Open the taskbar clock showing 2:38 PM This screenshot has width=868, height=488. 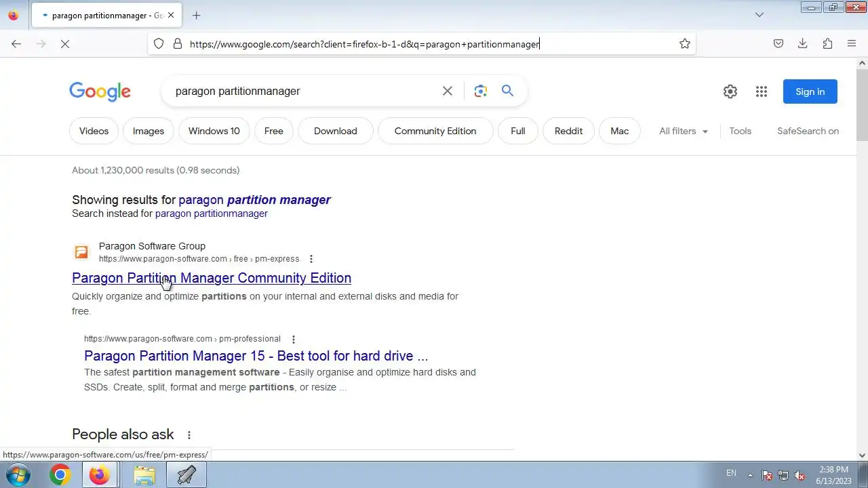point(833,475)
